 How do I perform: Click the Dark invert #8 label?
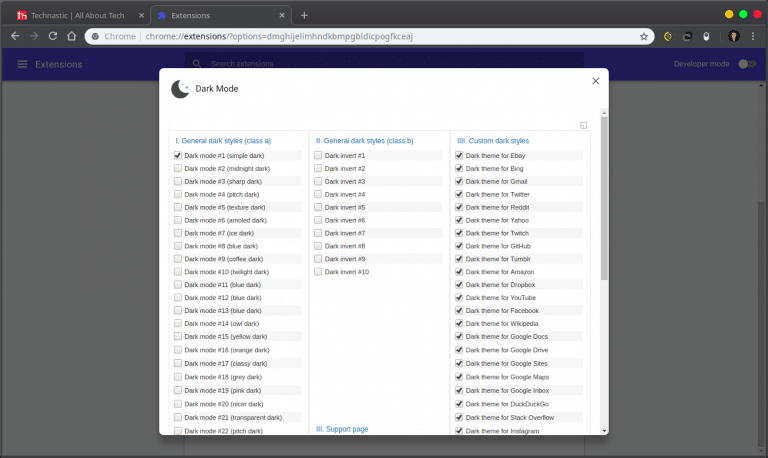point(345,246)
